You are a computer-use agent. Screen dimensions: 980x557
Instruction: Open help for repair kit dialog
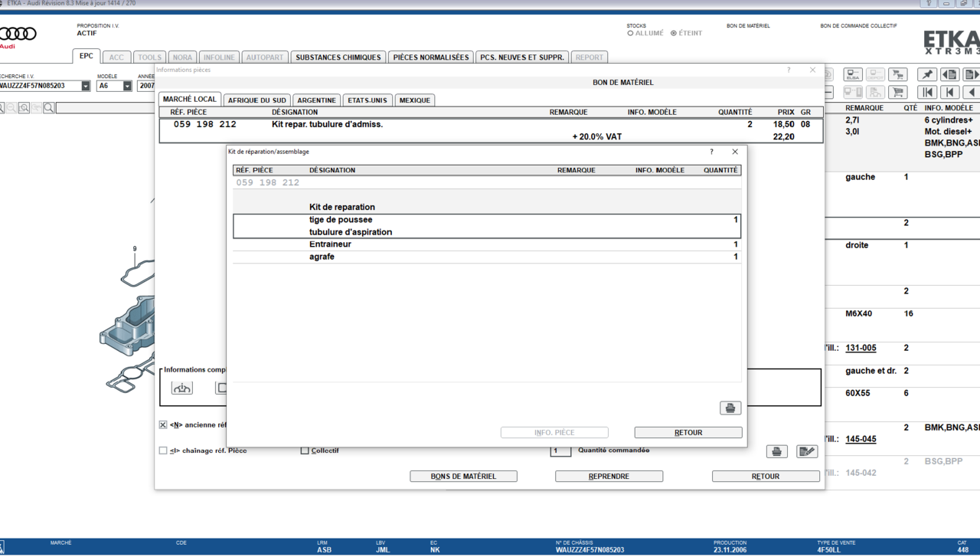tap(711, 152)
